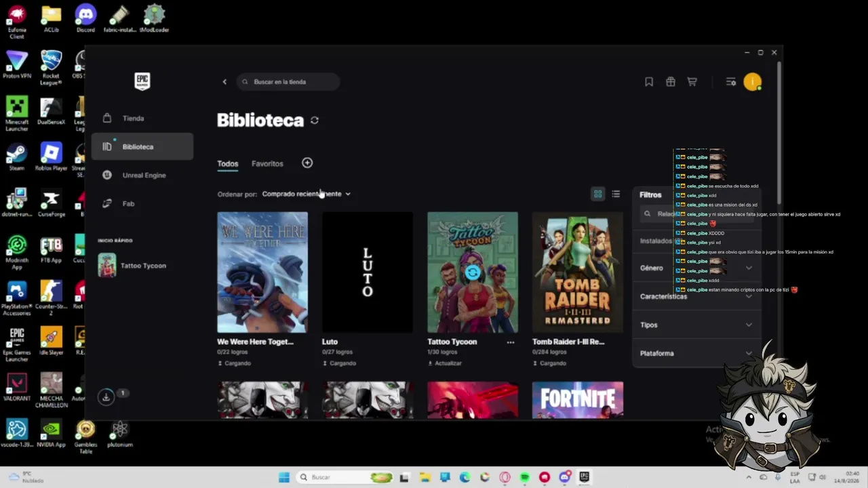Switch library to grid view
Screen dimensions: 868x488
pos(597,194)
